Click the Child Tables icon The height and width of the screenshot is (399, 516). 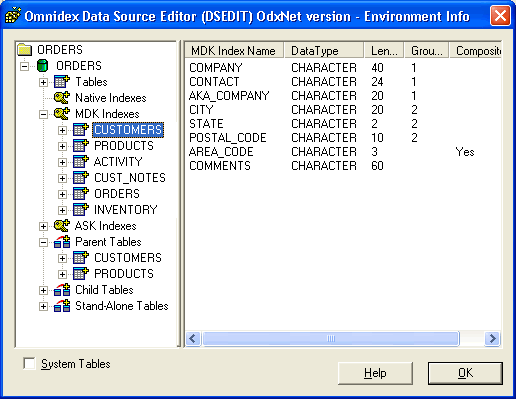coord(62,290)
